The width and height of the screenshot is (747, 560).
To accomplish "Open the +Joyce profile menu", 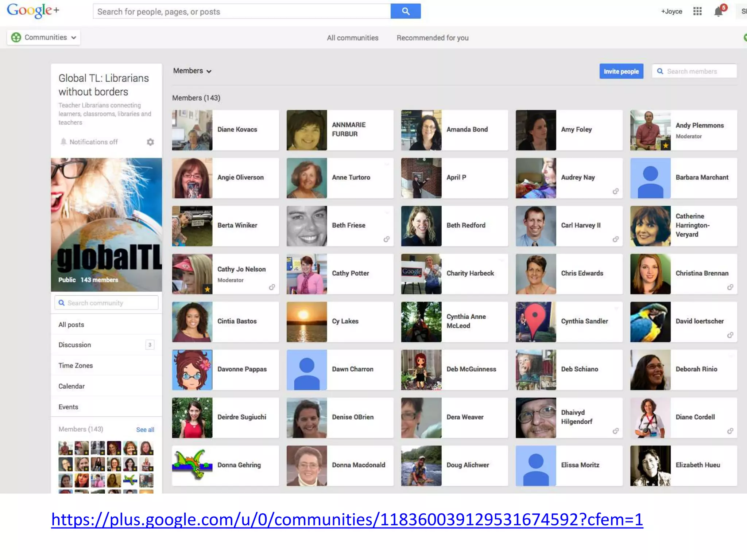I will click(x=671, y=11).
